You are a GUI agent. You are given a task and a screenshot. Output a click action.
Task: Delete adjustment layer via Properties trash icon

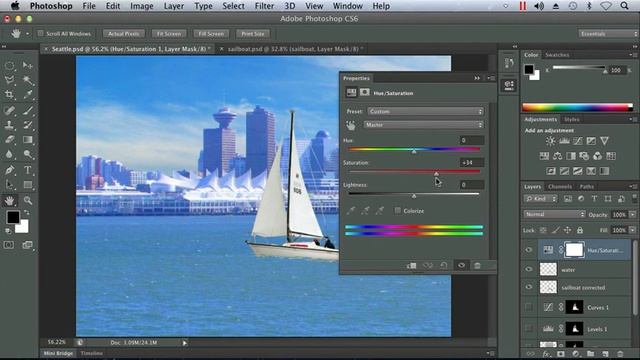coord(477,266)
